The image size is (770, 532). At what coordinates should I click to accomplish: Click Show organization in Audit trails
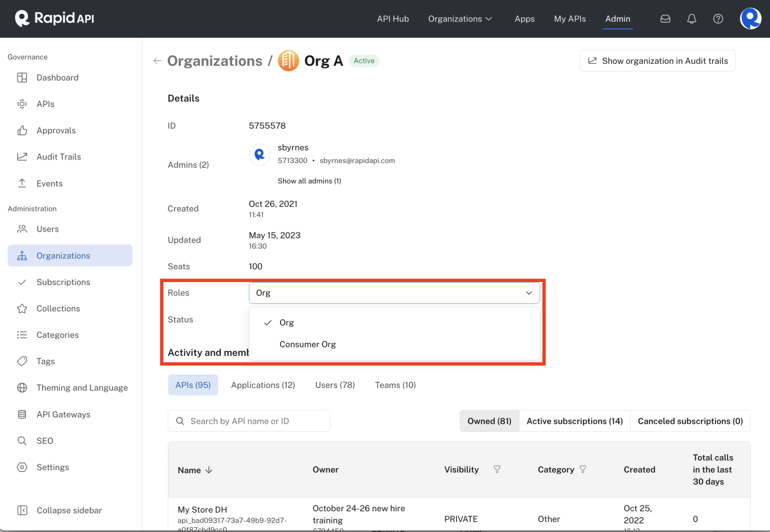[x=658, y=61]
